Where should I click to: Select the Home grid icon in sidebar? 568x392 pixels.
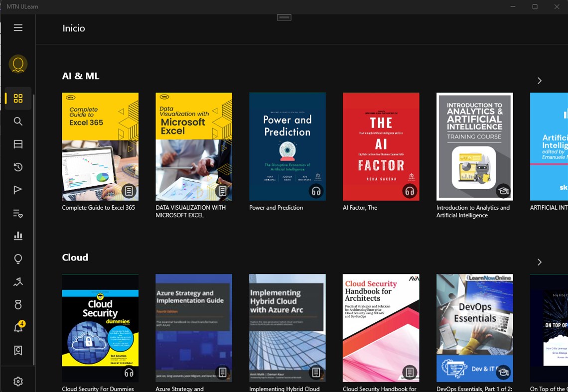point(18,98)
